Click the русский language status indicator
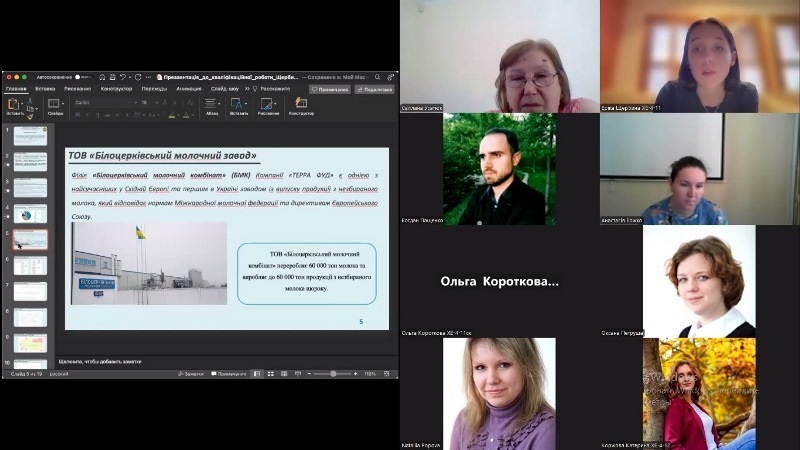This screenshot has width=800, height=450. coord(59,374)
